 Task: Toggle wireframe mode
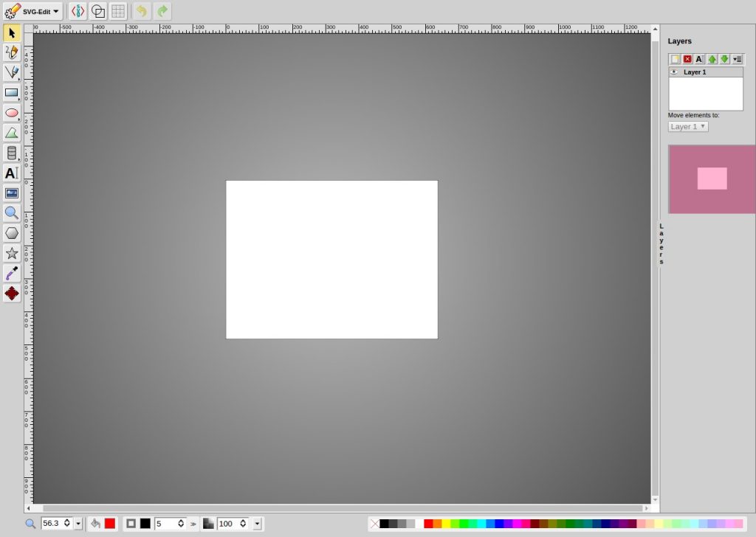pyautogui.click(x=97, y=10)
